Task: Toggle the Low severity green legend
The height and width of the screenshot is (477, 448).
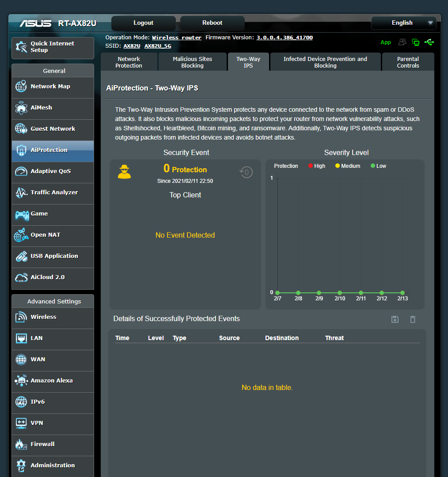Action: coord(378,166)
